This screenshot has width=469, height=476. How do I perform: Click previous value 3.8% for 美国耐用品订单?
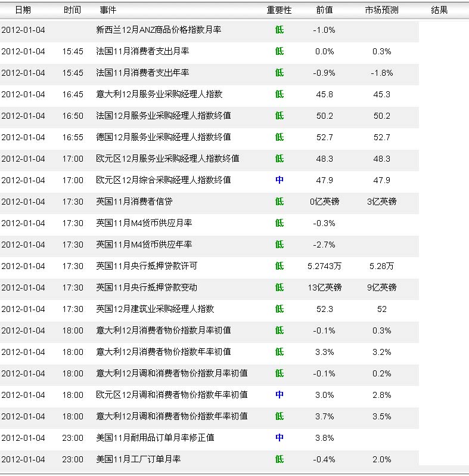click(x=325, y=438)
